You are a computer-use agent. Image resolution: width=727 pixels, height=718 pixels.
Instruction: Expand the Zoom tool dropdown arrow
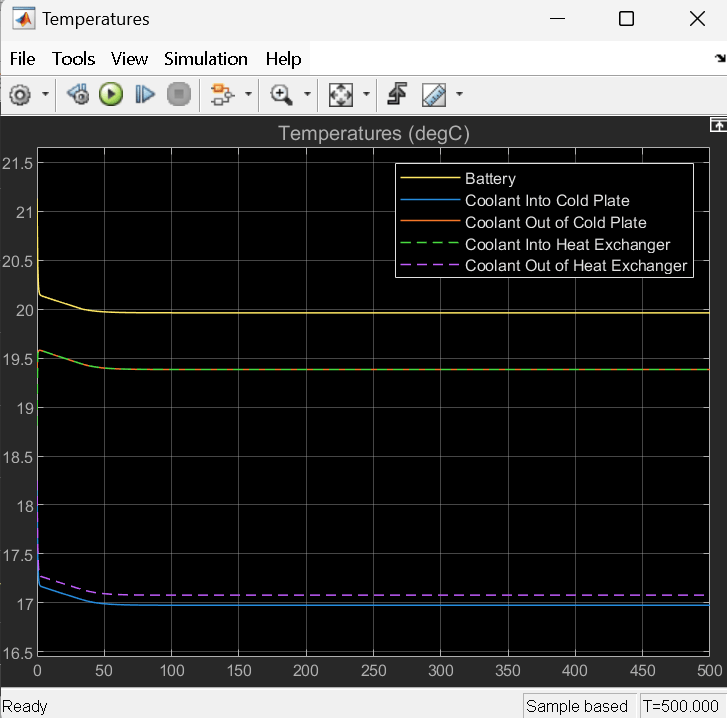pyautogui.click(x=307, y=95)
